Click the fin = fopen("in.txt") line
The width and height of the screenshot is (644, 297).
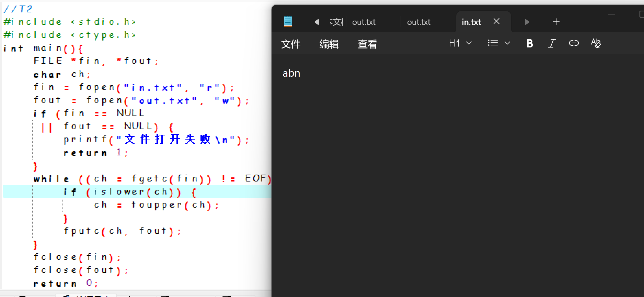point(134,87)
